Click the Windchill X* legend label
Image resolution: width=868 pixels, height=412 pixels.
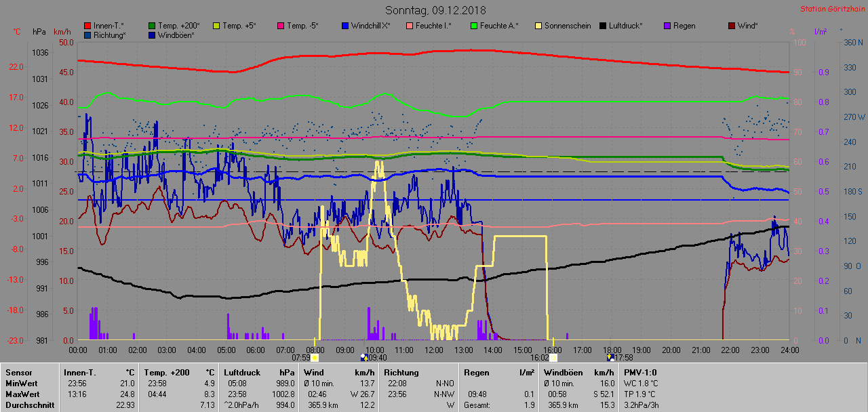tap(371, 26)
